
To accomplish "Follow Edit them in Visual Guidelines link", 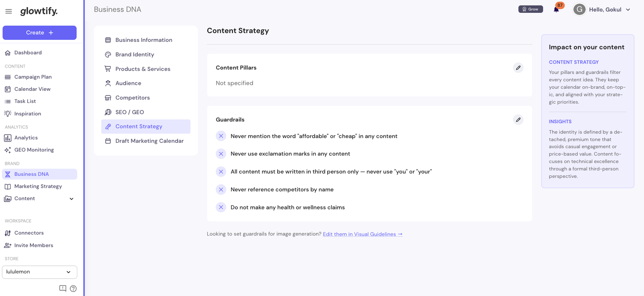I will [363, 234].
